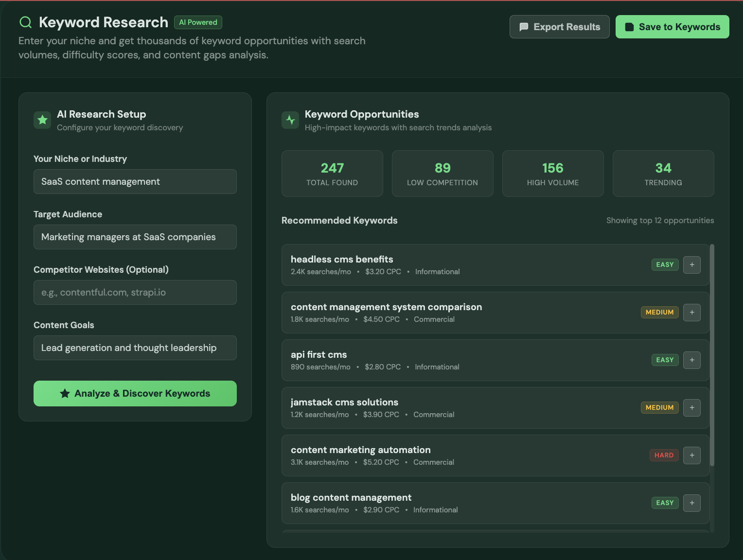Add 'content management system comparison' via plus icon
The image size is (743, 560).
[691, 313]
